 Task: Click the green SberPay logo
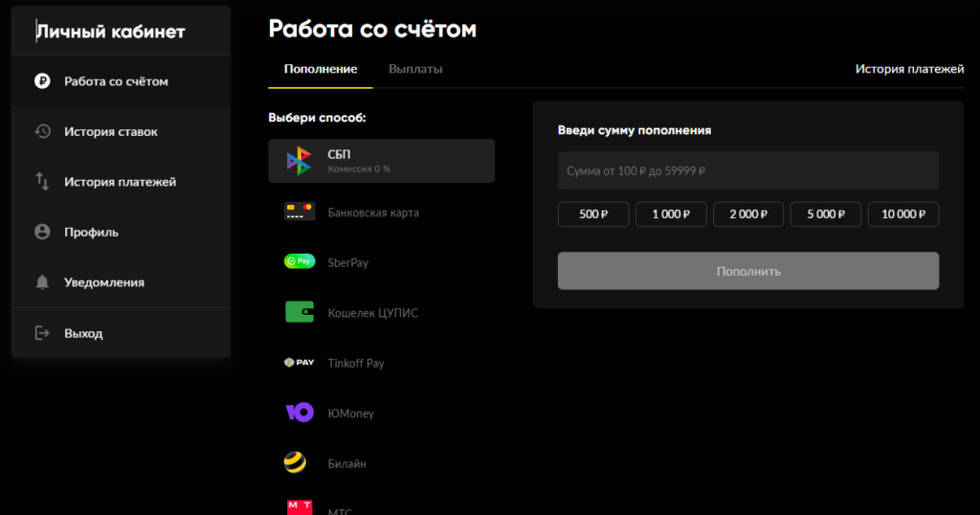click(300, 261)
